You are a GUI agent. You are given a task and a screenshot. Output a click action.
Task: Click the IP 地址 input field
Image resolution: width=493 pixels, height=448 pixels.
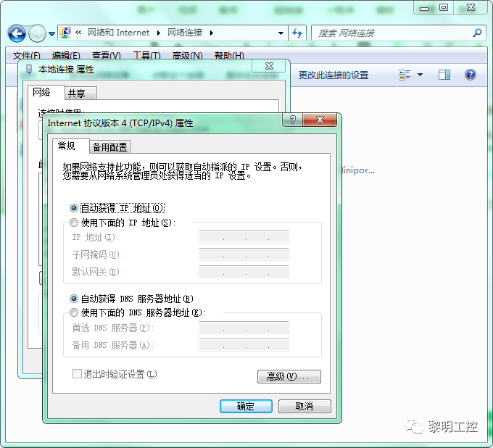click(244, 237)
